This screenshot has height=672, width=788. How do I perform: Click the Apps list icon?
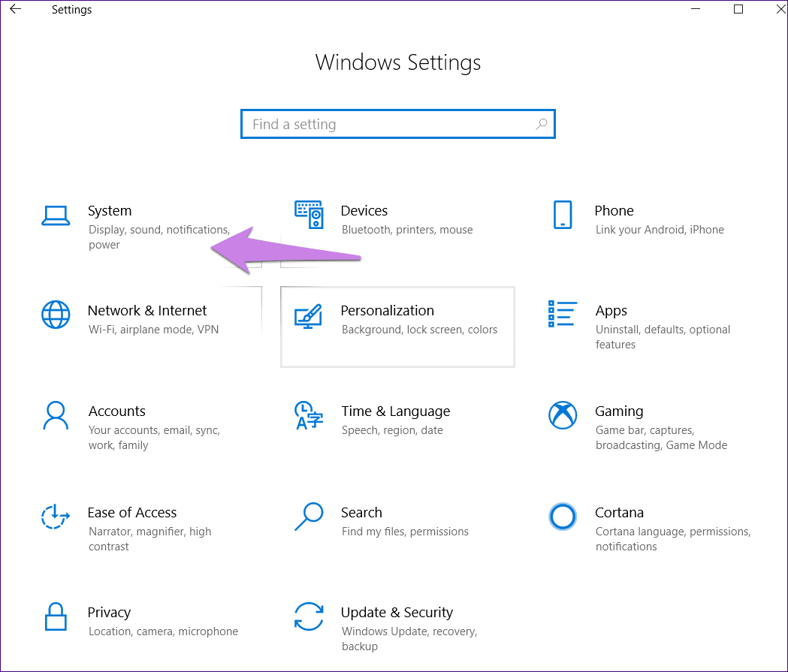[563, 314]
